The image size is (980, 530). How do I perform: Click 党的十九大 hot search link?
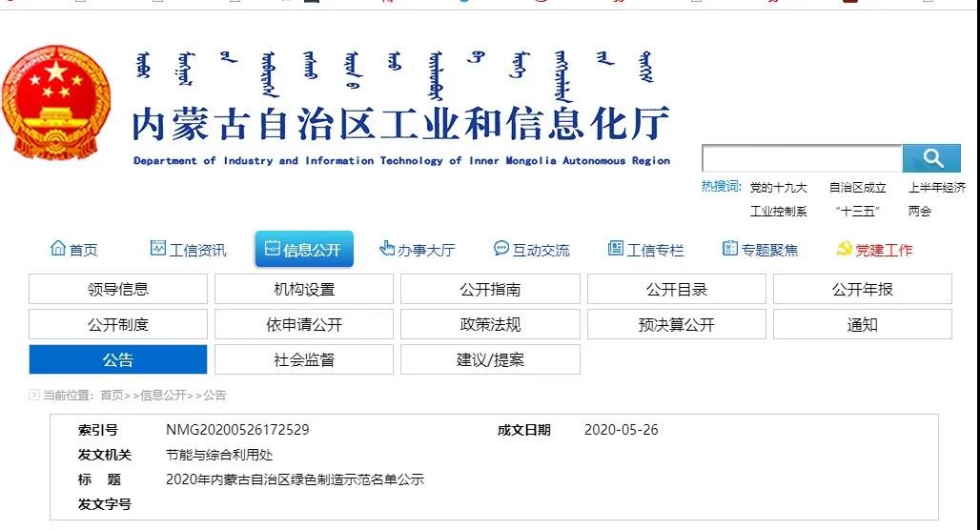[778, 188]
